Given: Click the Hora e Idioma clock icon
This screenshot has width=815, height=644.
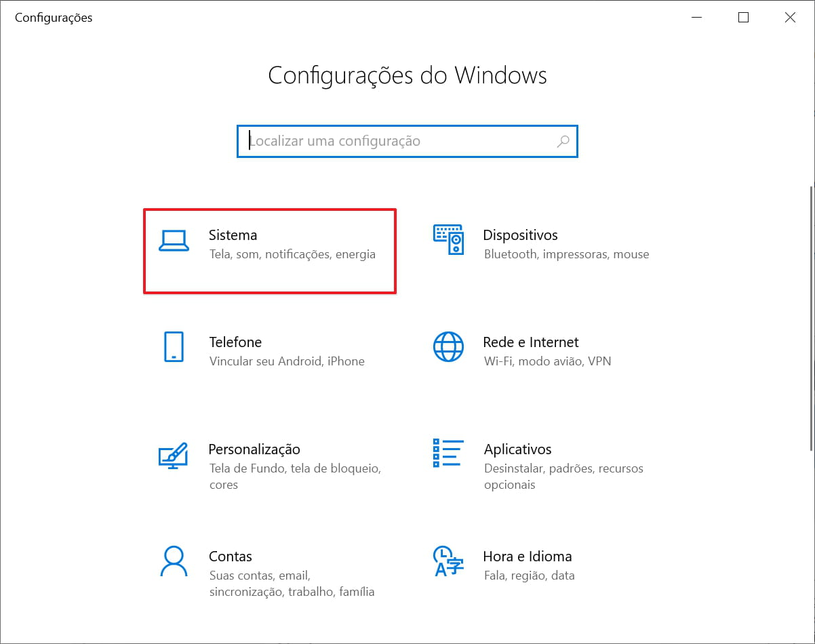Looking at the screenshot, I should [x=448, y=561].
